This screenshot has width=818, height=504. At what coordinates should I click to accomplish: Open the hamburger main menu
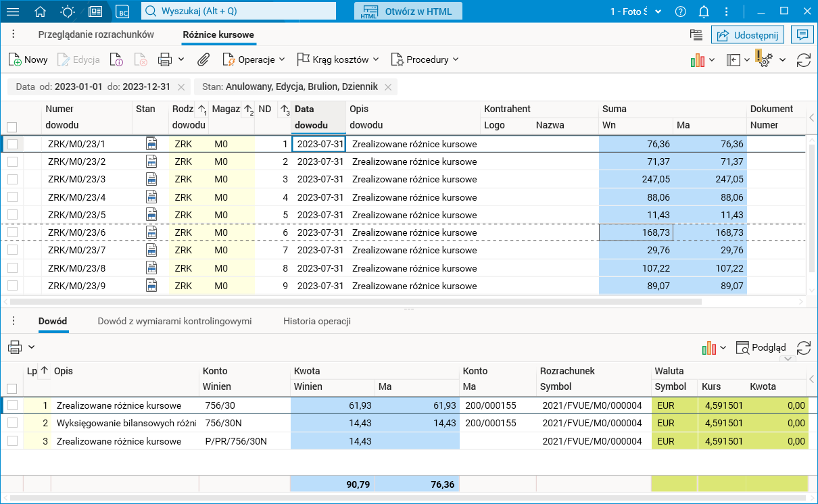[13, 11]
